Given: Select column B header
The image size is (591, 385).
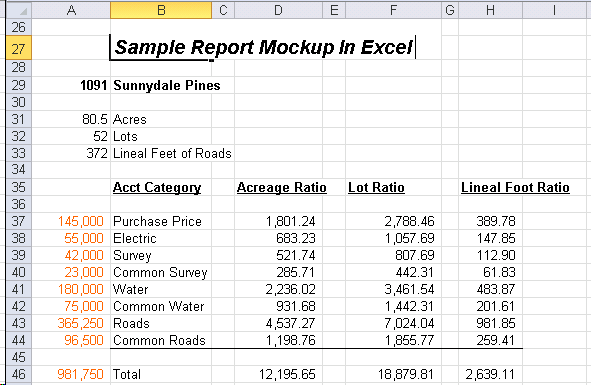Looking at the screenshot, I should tap(161, 10).
